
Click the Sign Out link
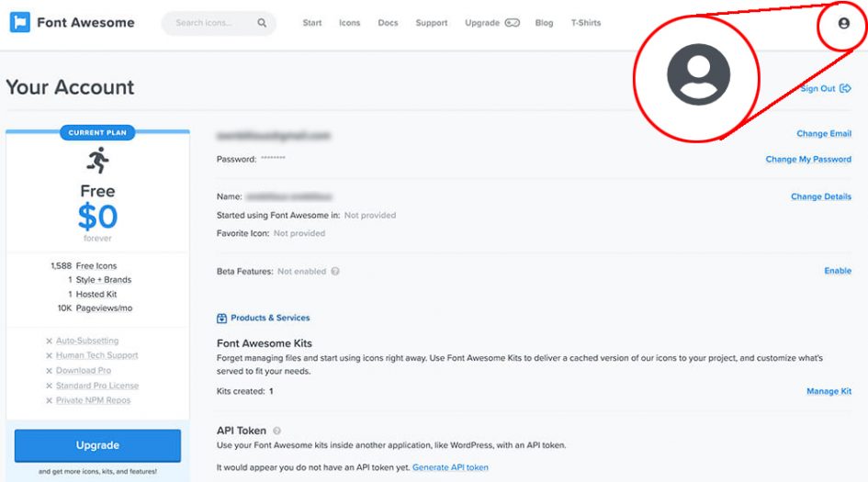(817, 88)
